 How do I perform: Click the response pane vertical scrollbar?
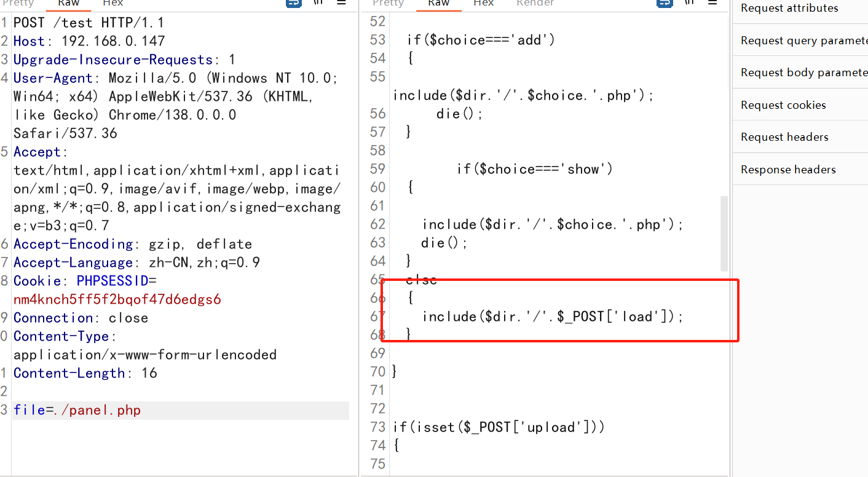724,234
